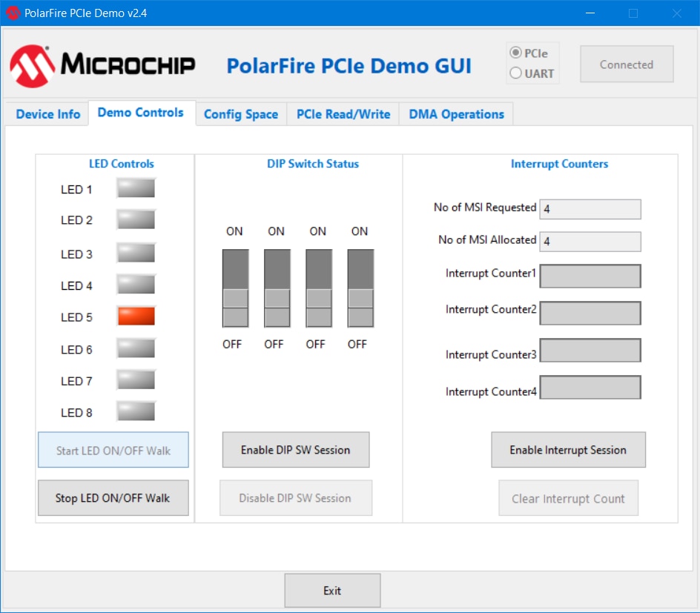Viewport: 700px width, 613px height.
Task: Click the Connected button
Action: [x=627, y=64]
